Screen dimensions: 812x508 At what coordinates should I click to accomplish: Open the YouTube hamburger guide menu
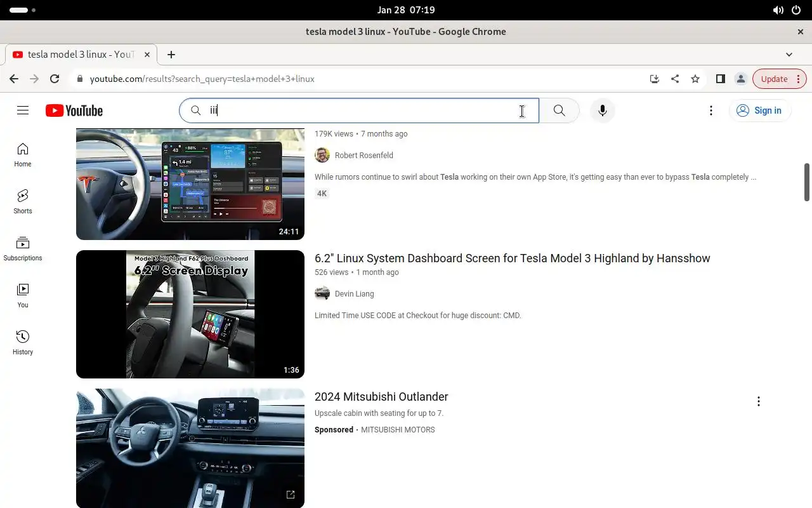[x=23, y=110]
